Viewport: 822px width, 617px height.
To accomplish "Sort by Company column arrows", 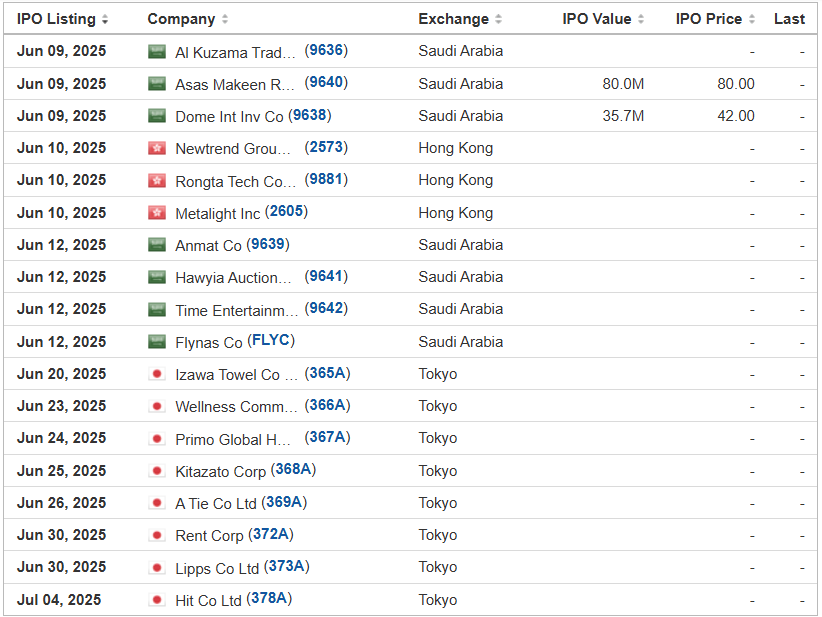I will (x=225, y=19).
